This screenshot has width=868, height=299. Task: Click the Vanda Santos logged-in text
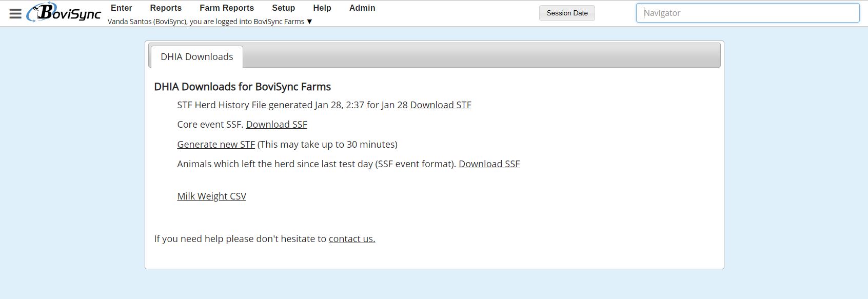coord(206,22)
